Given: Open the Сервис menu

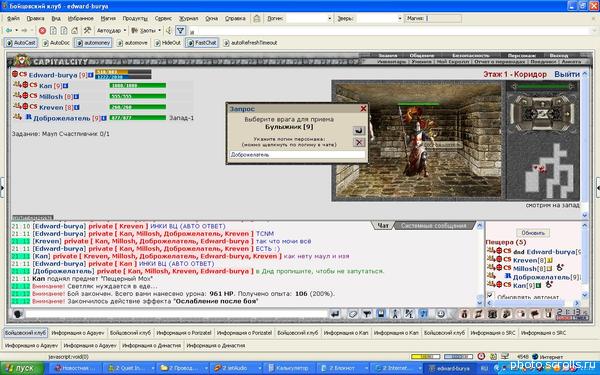Looking at the screenshot, I should pos(163,18).
